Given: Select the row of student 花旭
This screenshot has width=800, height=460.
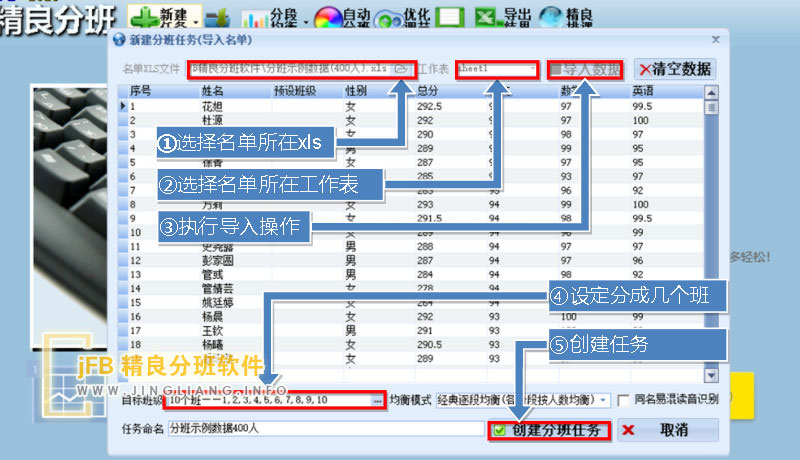Looking at the screenshot, I should coord(411,107).
